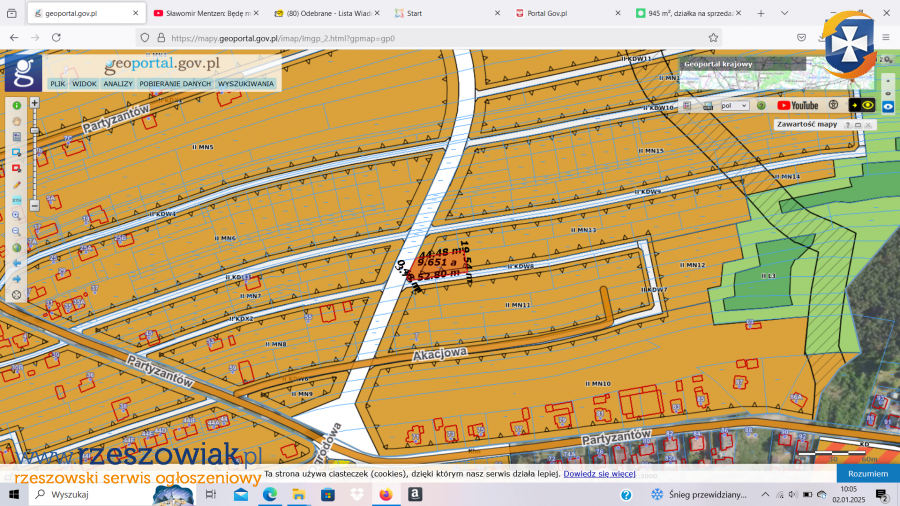
Task: Switch to the Sławomir Mentzen YouTube tab
Action: point(206,13)
